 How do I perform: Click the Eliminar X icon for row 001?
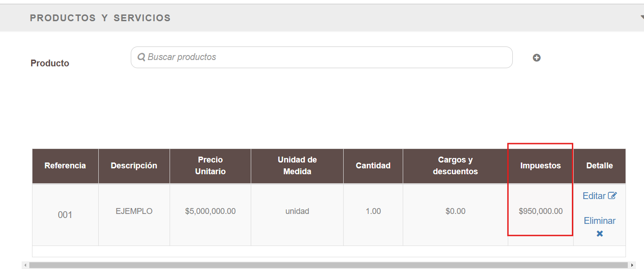[x=600, y=234]
